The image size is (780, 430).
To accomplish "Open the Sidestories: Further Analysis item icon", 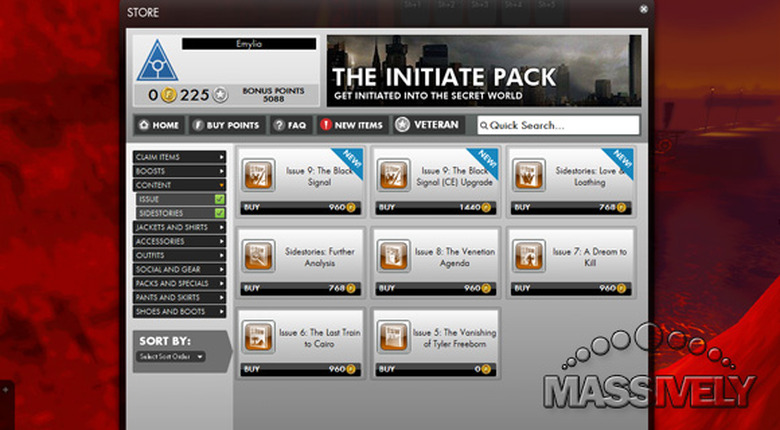I will (x=258, y=255).
